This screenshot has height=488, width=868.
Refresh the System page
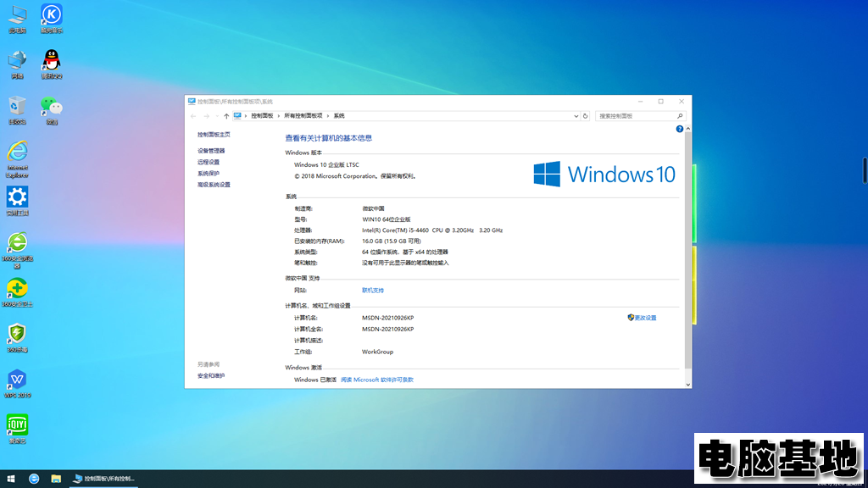pyautogui.click(x=585, y=116)
